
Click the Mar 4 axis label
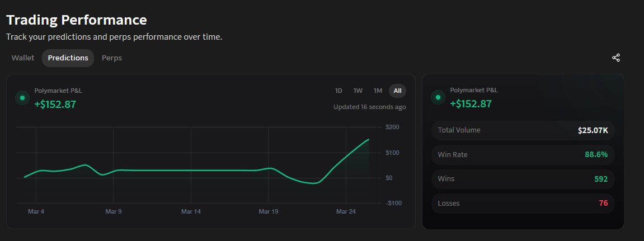(36, 212)
